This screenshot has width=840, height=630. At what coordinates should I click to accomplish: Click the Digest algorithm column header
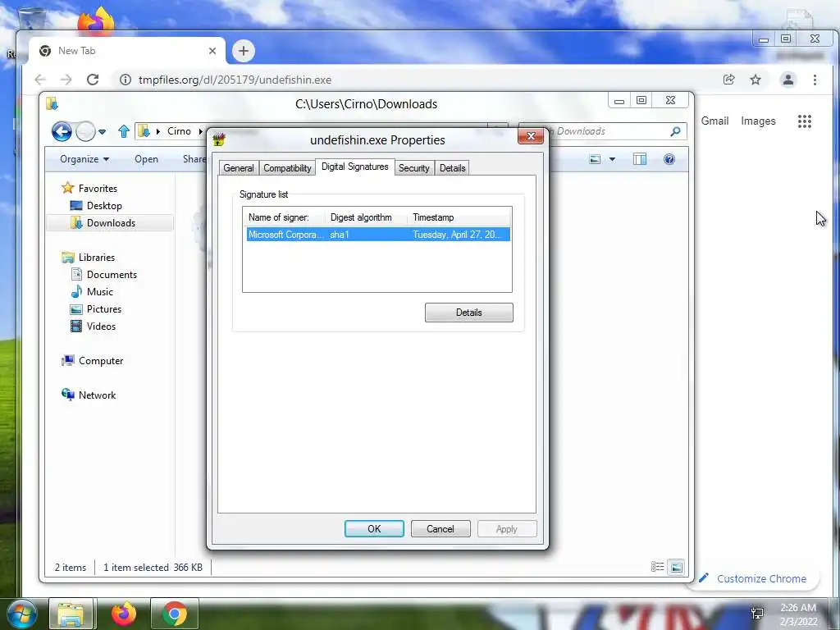point(366,217)
